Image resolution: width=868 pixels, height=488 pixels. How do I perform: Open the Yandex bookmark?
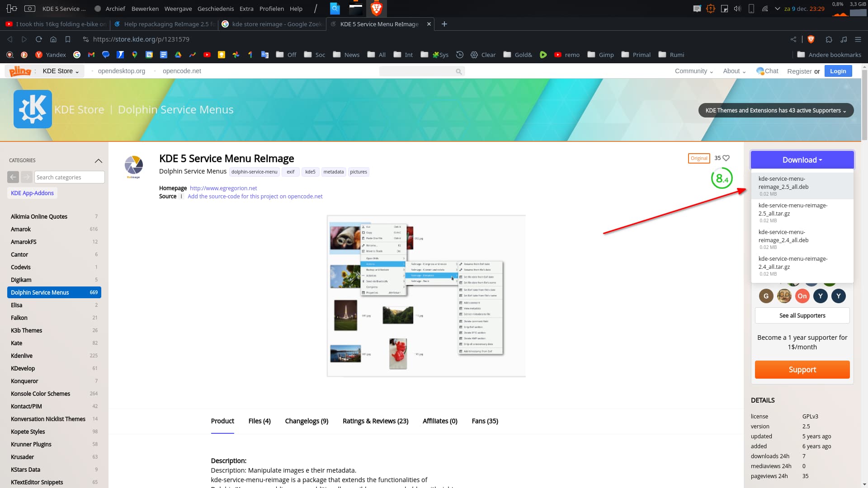[x=51, y=55]
